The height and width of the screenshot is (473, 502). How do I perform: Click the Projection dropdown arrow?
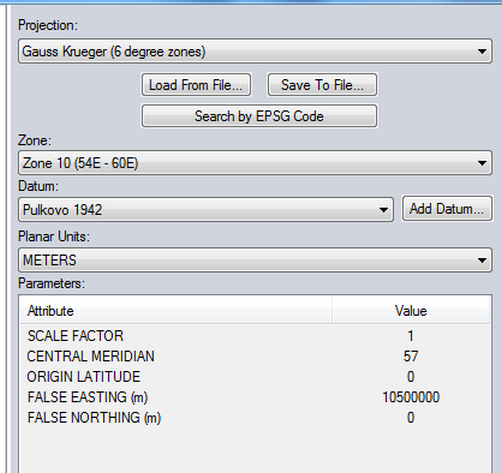(482, 52)
